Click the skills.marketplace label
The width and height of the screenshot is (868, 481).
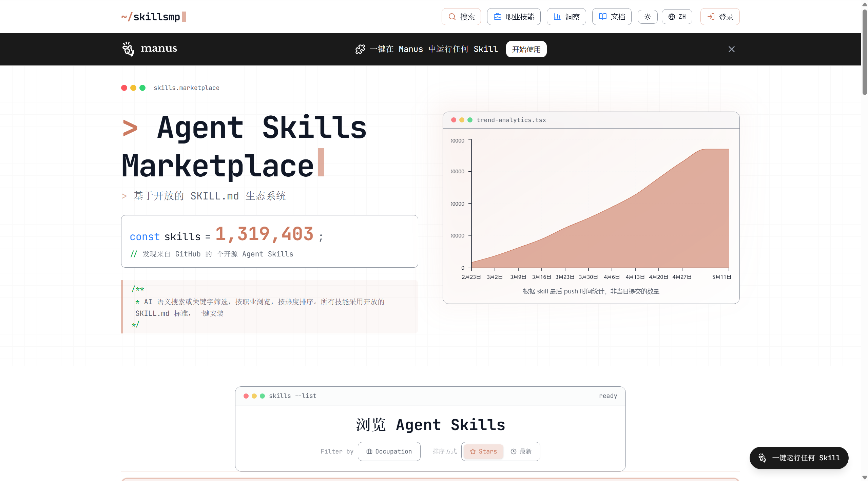click(186, 88)
